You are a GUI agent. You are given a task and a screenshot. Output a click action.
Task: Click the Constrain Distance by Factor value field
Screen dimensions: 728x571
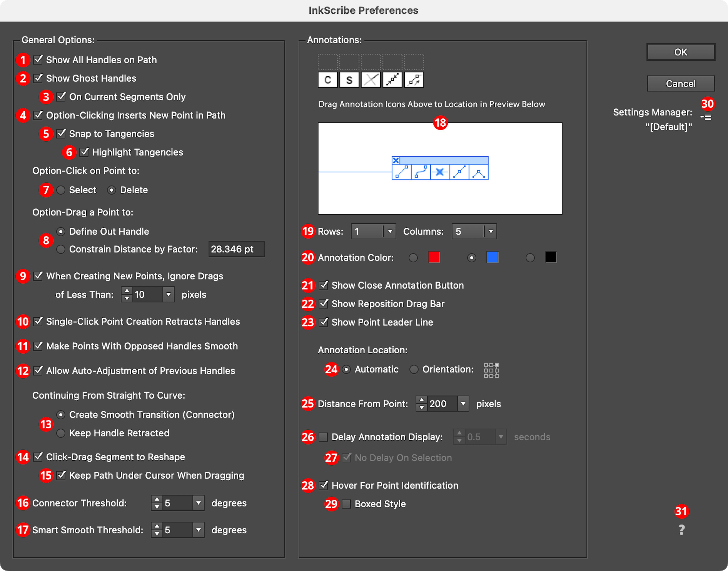[236, 249]
